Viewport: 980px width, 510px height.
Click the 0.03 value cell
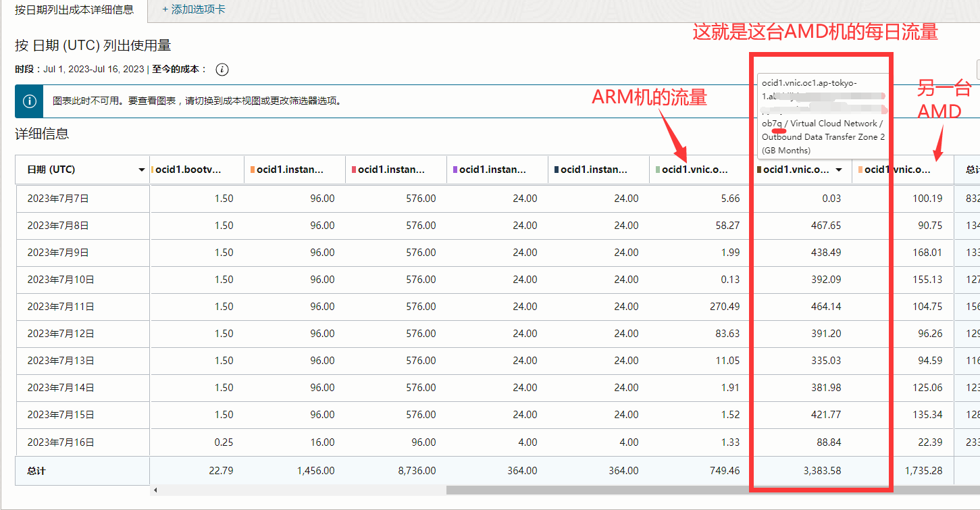click(831, 199)
